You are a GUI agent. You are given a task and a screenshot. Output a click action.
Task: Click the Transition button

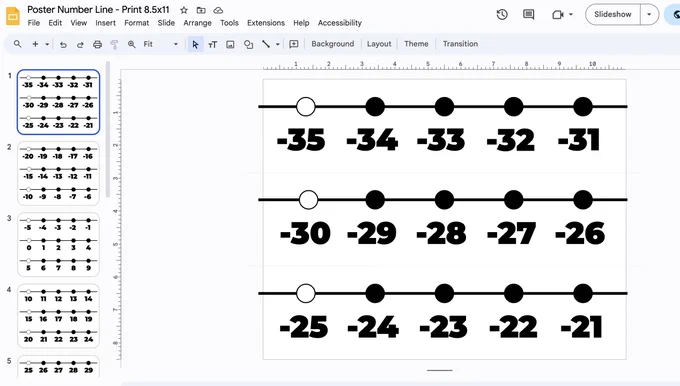click(x=460, y=44)
